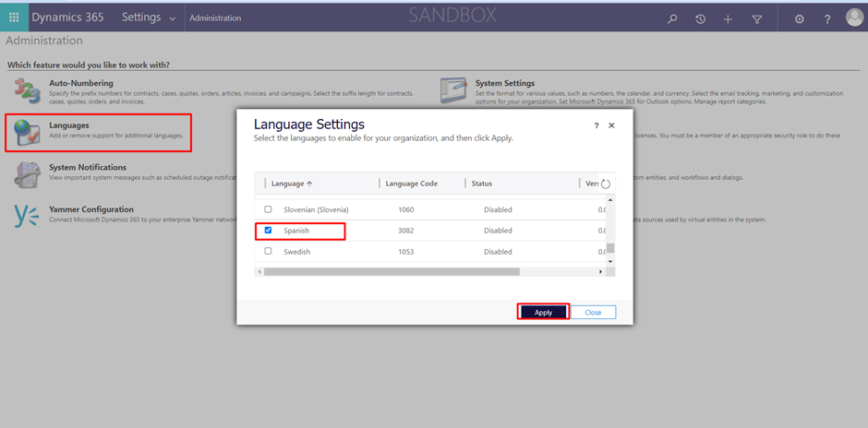Viewport: 868px width, 428px height.
Task: Click the plus quick create icon
Action: 728,18
